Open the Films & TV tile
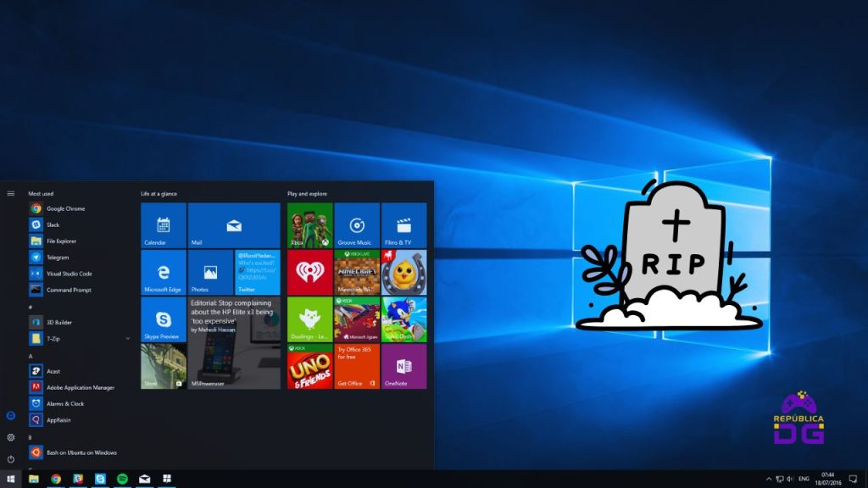The width and height of the screenshot is (868, 488). (x=403, y=225)
